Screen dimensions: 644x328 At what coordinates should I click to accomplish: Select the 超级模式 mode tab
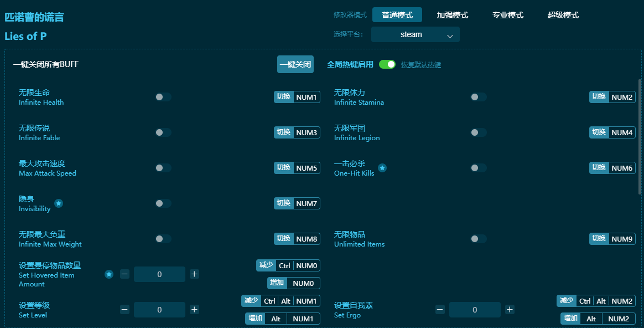click(x=563, y=15)
